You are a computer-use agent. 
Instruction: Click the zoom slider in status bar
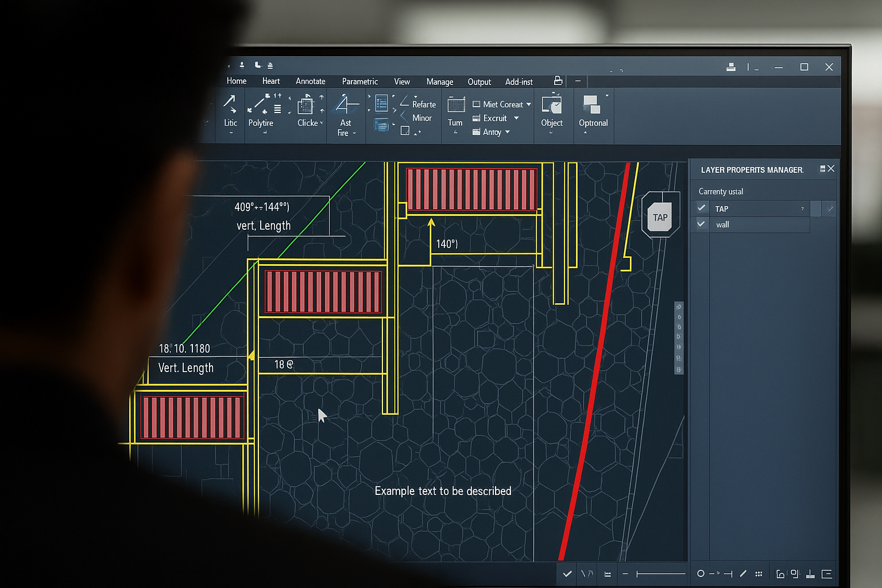660,574
